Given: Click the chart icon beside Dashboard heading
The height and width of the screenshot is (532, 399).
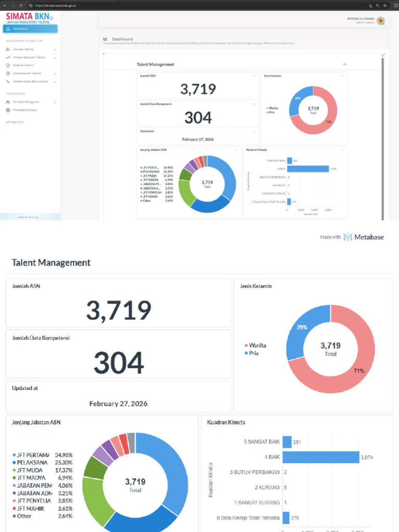Looking at the screenshot, I should tap(105, 39).
